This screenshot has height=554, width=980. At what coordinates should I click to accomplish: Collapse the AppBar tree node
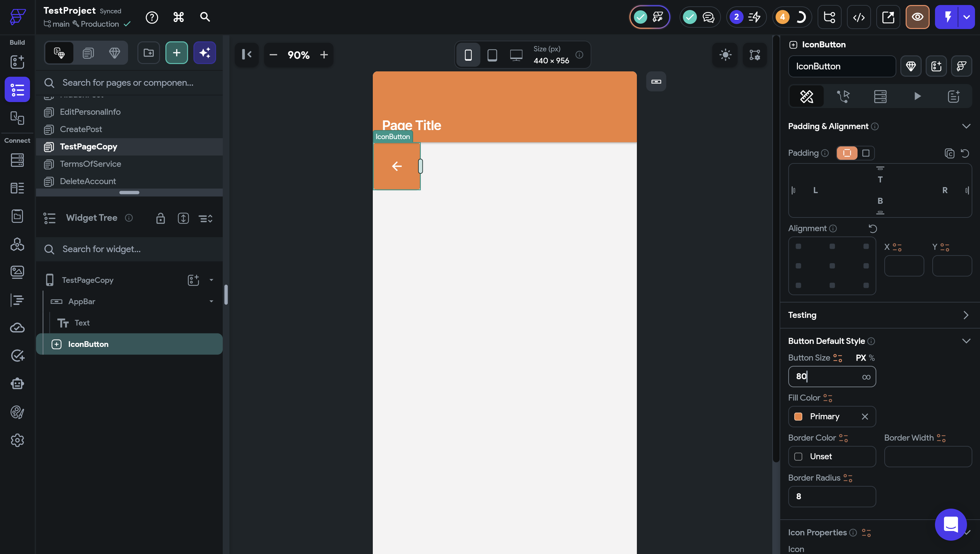[x=211, y=302]
